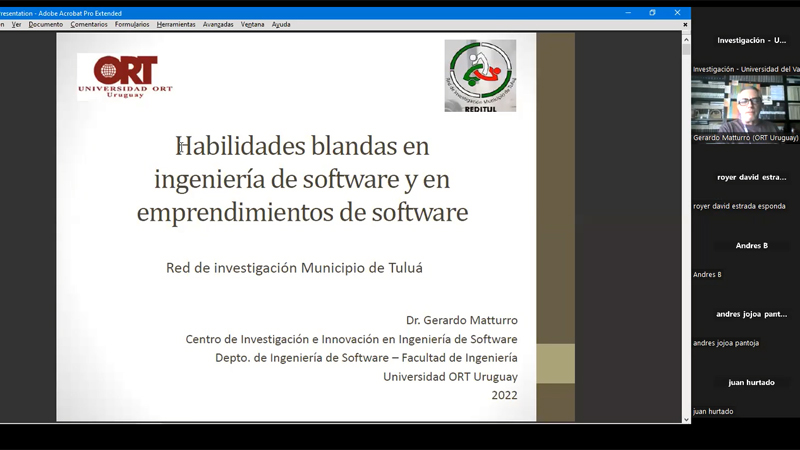Click the scrollbar down arrow
This screenshot has width=800, height=450.
[x=686, y=419]
